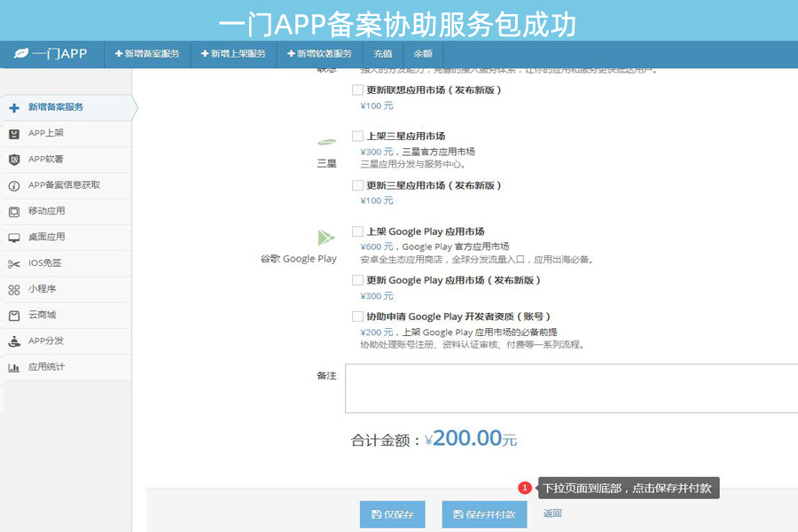Open APP备案信息获取 sidebar entry
798x532 pixels.
[x=67, y=185]
